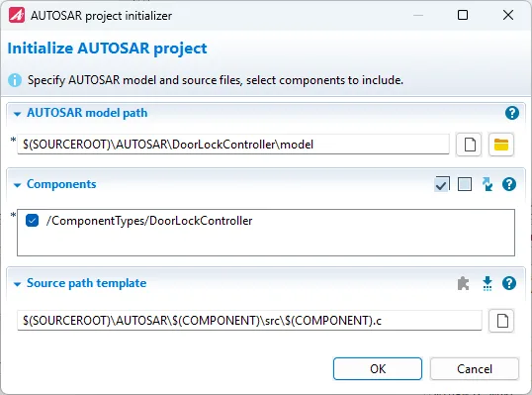532x395 pixels.
Task: Click the puzzle piece icon in Source path template
Action: [x=463, y=283]
